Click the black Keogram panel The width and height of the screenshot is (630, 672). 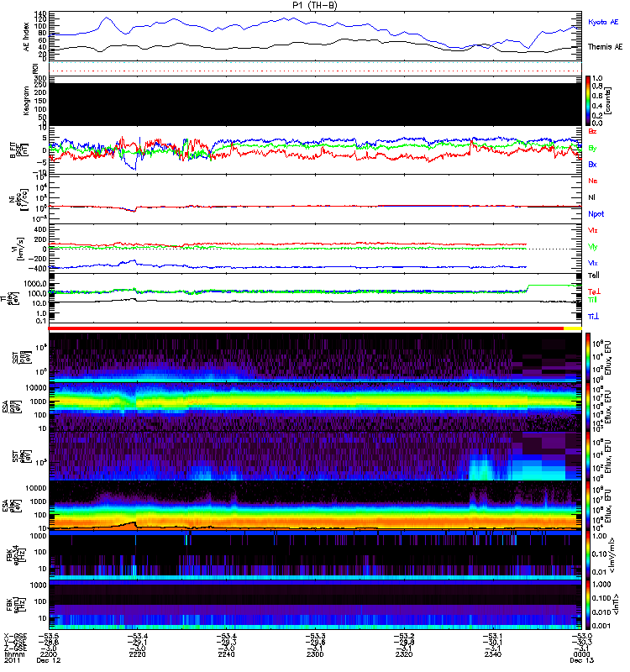[x=316, y=104]
